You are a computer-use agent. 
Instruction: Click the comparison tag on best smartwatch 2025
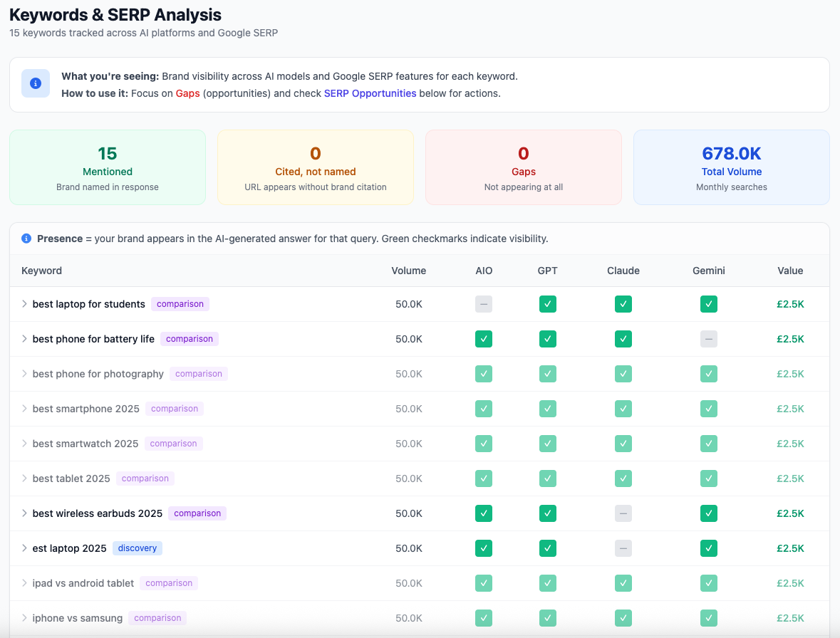tap(173, 443)
